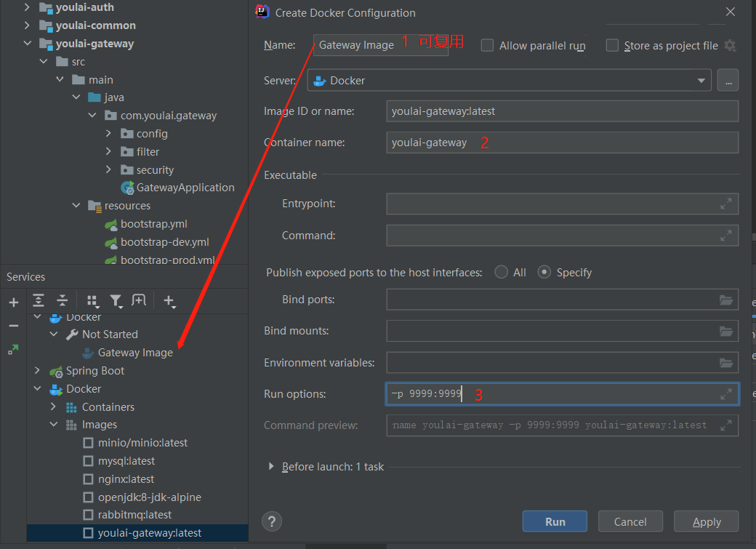This screenshot has height=549, width=756.
Task: Expand the Run options field editor
Action: coord(726,395)
